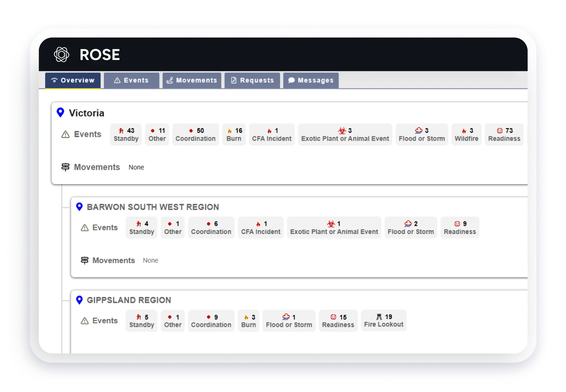Open the Requests tab

[x=252, y=80]
